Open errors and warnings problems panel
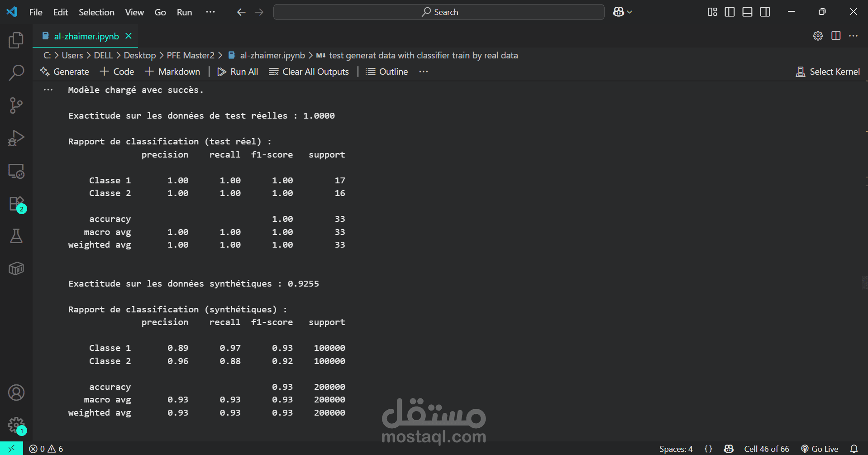The width and height of the screenshot is (868, 455). coord(46,449)
